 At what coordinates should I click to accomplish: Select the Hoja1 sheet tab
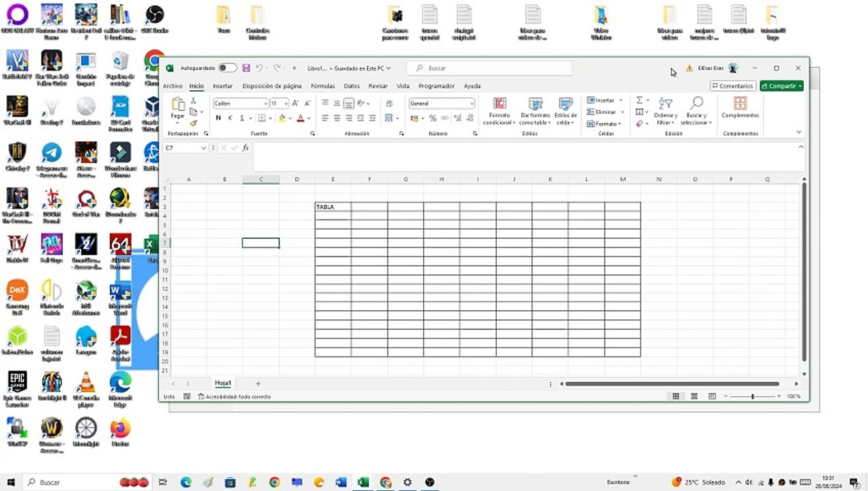pyautogui.click(x=223, y=383)
